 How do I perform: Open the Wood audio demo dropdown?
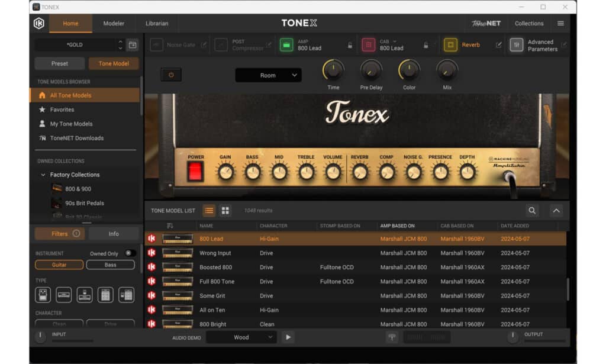click(x=241, y=338)
